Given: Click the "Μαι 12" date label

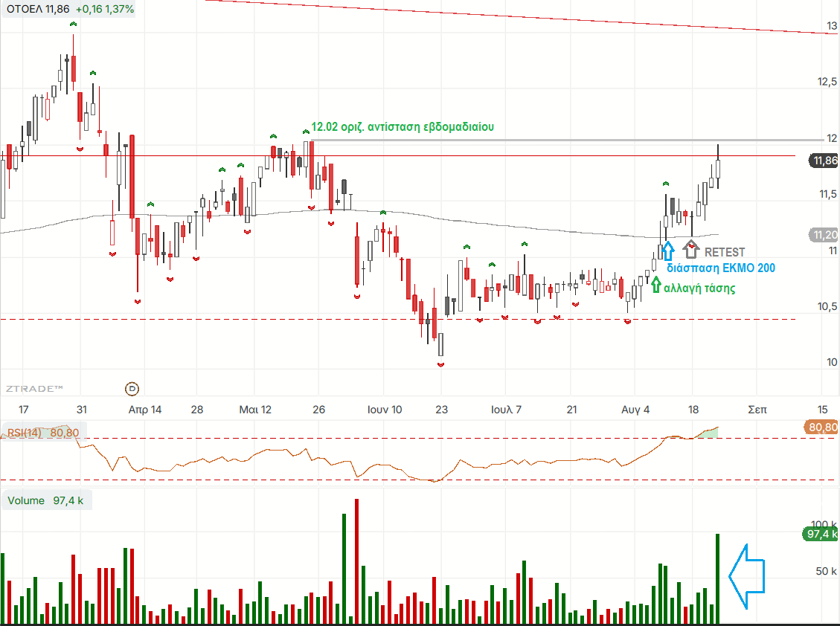Looking at the screenshot, I should click(255, 410).
